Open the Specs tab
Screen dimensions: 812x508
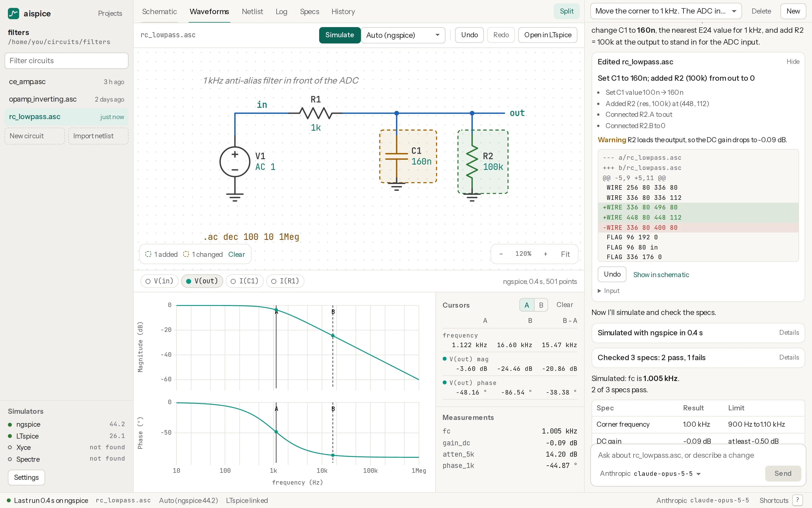coord(309,12)
